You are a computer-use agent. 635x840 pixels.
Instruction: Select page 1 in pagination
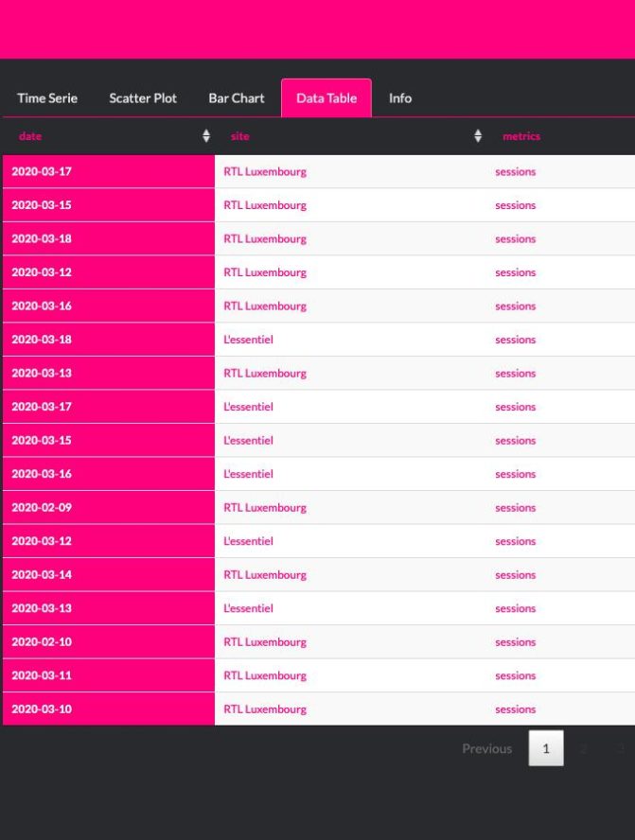point(546,748)
